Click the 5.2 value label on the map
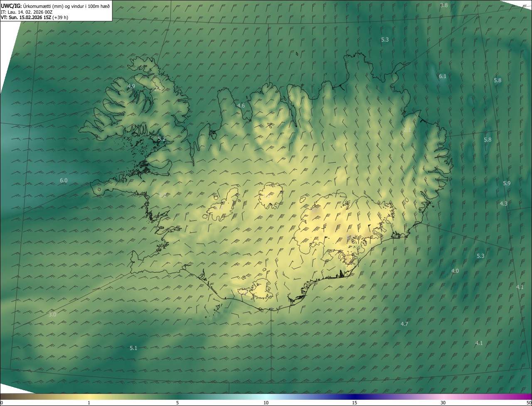The image size is (532, 406). click(162, 139)
